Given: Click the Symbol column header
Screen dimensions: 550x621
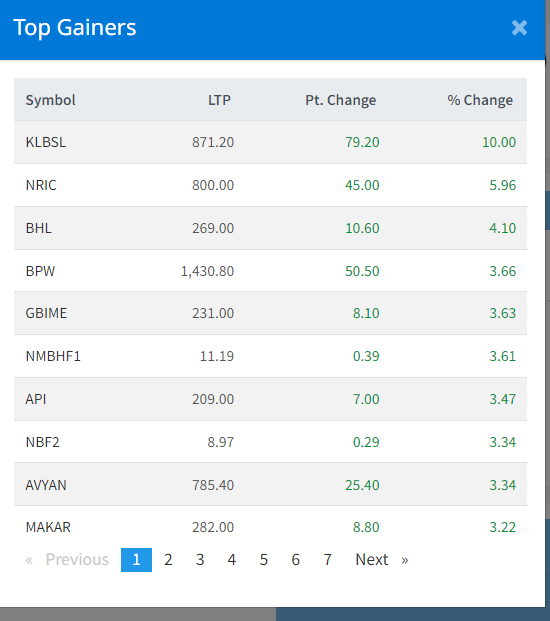Looking at the screenshot, I should (x=50, y=100).
